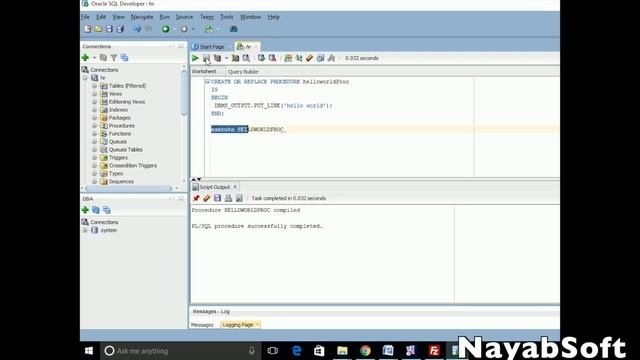Print the Script Output
Image resolution: width=640 pixels, height=360 pixels.
228,198
